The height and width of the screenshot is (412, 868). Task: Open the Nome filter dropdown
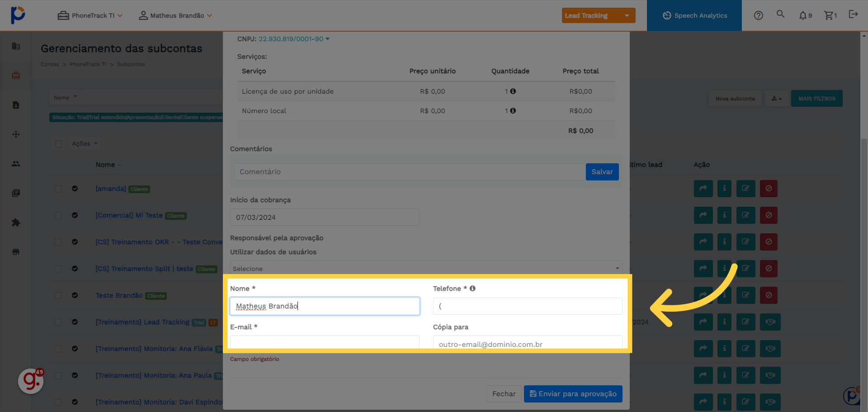point(66,98)
